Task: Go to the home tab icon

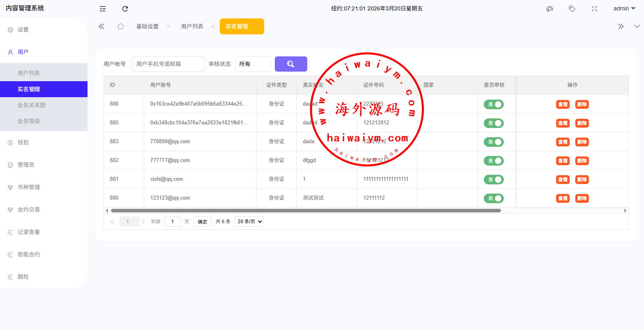Action: pos(121,26)
